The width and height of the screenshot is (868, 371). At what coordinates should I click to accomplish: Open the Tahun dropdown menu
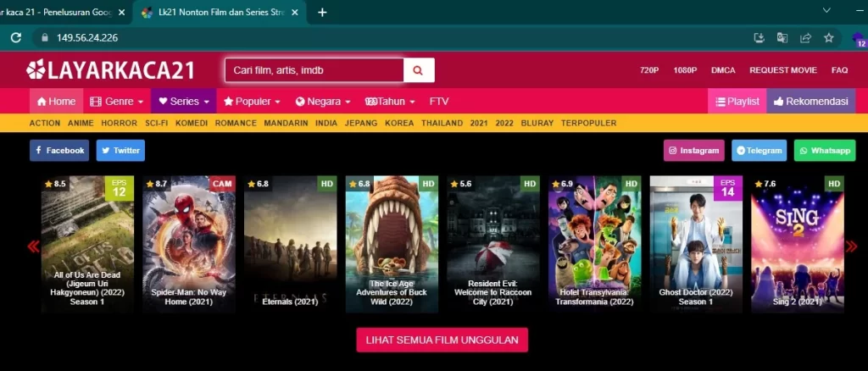(390, 102)
